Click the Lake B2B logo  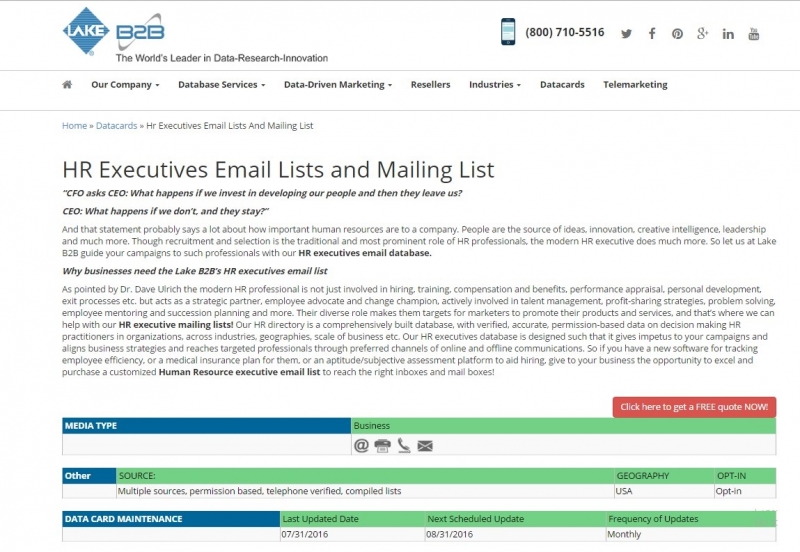(x=113, y=31)
